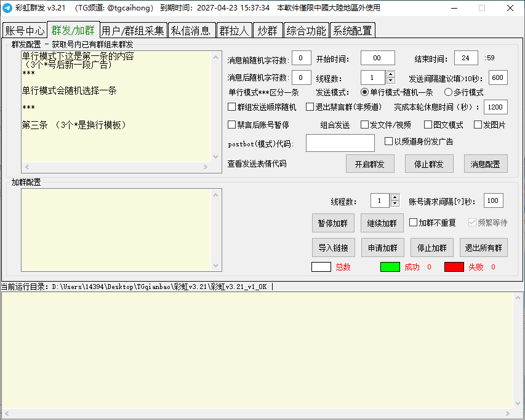Click the green 成功 color swatch
This screenshot has height=420, width=525.
[x=390, y=267]
